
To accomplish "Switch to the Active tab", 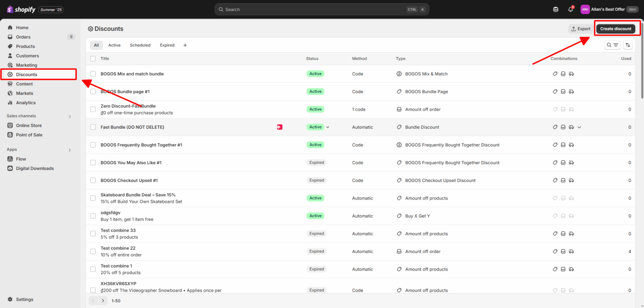I will pyautogui.click(x=114, y=45).
